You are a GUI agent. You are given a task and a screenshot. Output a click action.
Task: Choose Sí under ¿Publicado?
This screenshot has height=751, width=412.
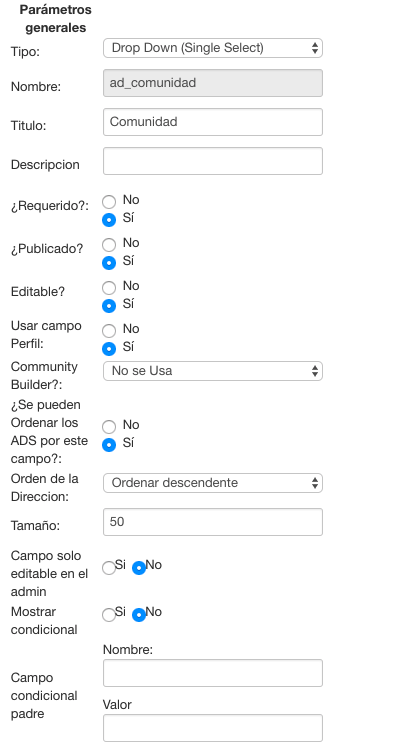109,263
